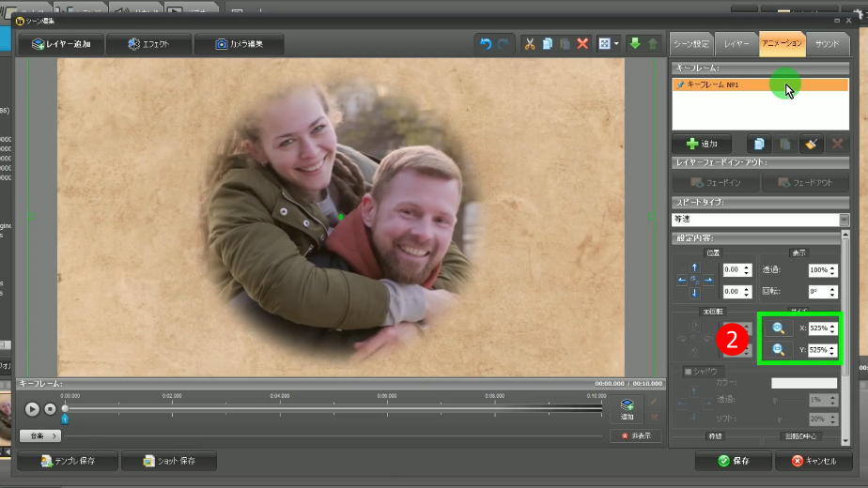Image resolution: width=868 pixels, height=488 pixels.
Task: Click the undo arrow icon
Action: 486,44
